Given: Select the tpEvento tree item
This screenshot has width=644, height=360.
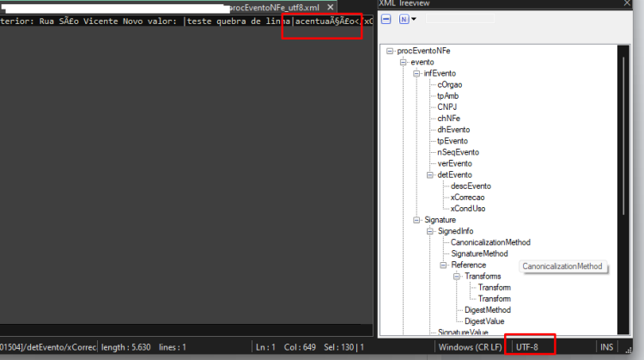Looking at the screenshot, I should tap(453, 141).
